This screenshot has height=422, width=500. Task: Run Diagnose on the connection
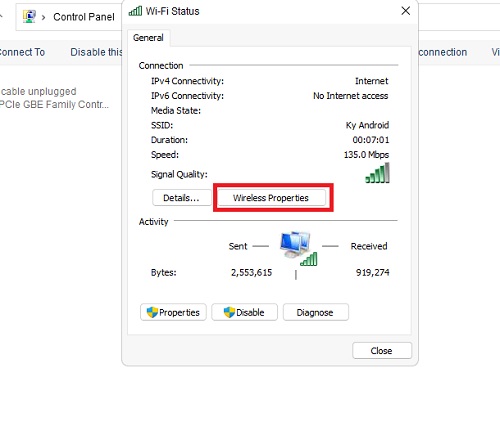pyautogui.click(x=316, y=312)
